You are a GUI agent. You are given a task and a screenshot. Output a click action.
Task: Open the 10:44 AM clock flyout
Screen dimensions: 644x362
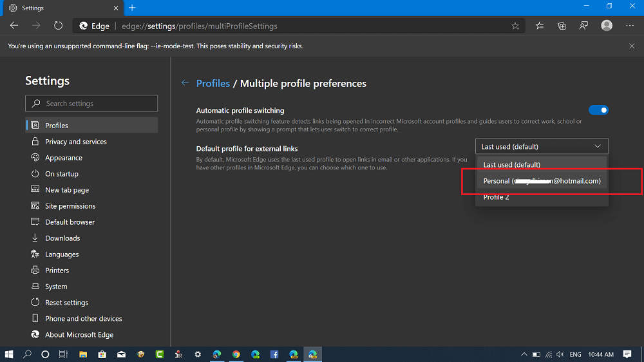tap(601, 354)
